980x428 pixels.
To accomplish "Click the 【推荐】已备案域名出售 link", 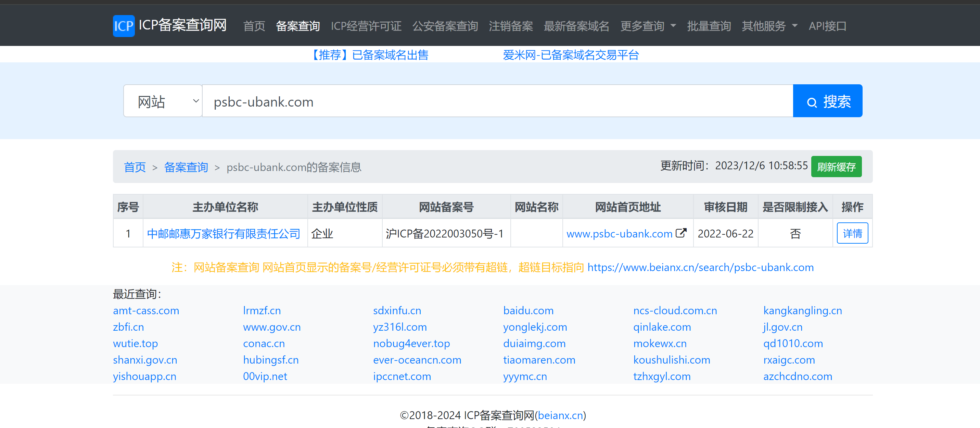I will (x=370, y=55).
